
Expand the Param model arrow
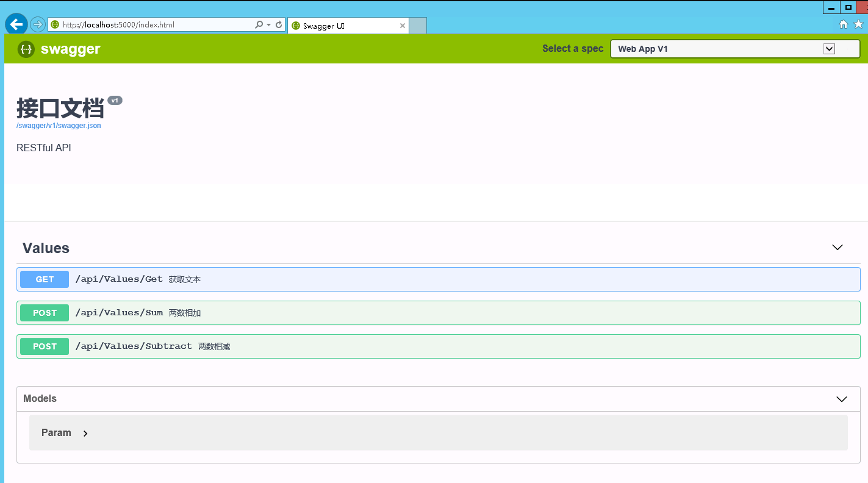(85, 434)
